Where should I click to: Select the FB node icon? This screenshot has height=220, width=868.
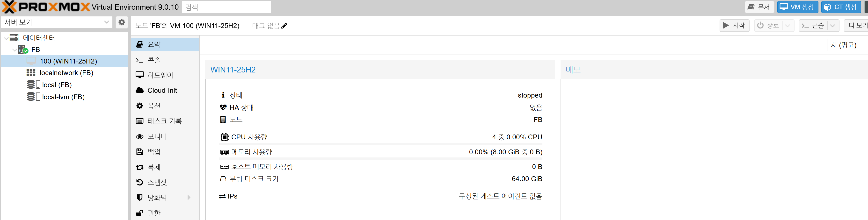coord(23,50)
